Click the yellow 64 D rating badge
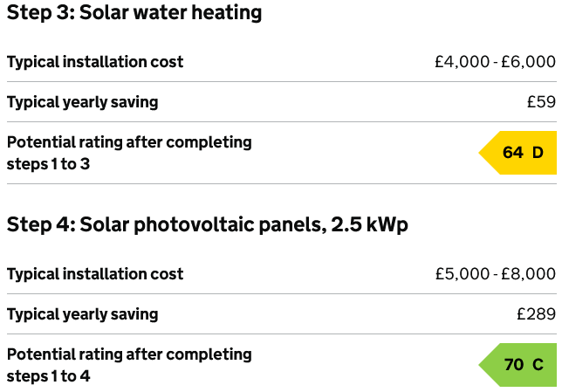Screen dimensions: 562x392 pos(524,153)
